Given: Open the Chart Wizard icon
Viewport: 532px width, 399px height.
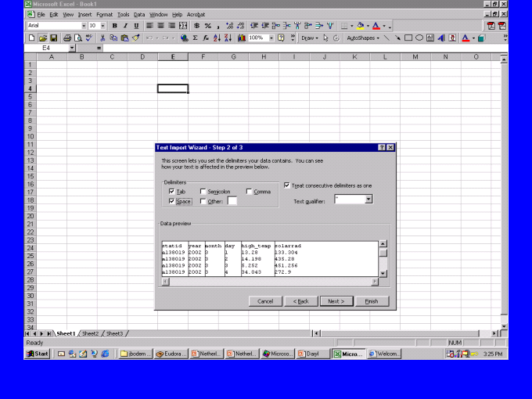Looking at the screenshot, I should [242, 38].
